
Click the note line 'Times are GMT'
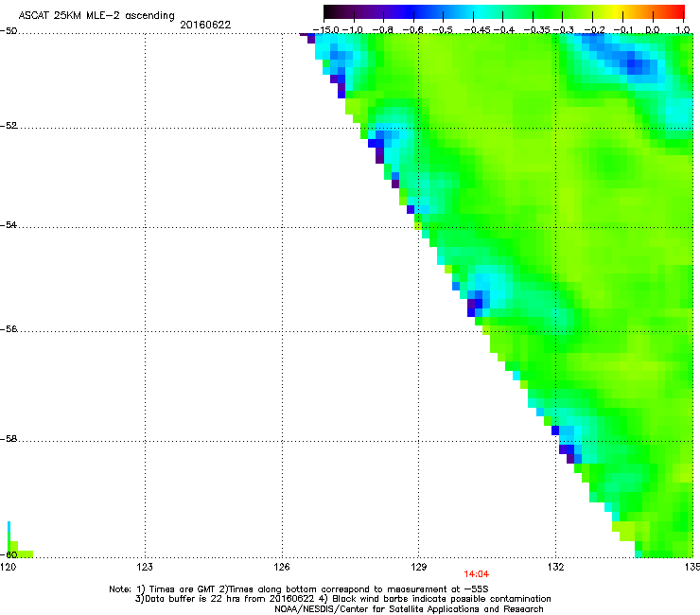pyautogui.click(x=299, y=589)
